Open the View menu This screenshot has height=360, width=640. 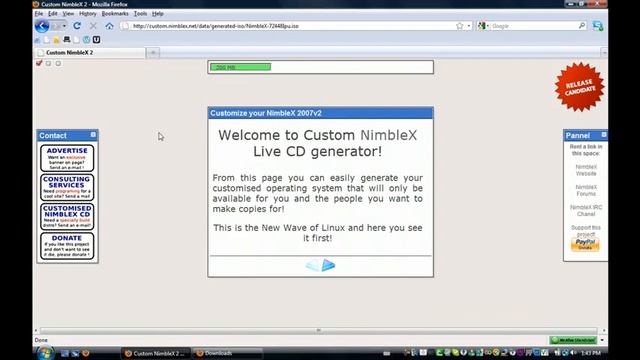pyautogui.click(x=68, y=13)
